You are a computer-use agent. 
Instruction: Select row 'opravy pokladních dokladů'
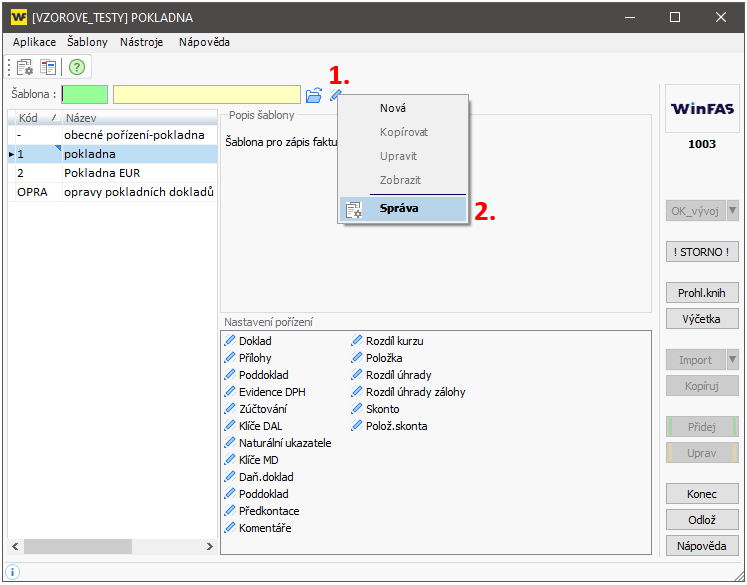[113, 192]
